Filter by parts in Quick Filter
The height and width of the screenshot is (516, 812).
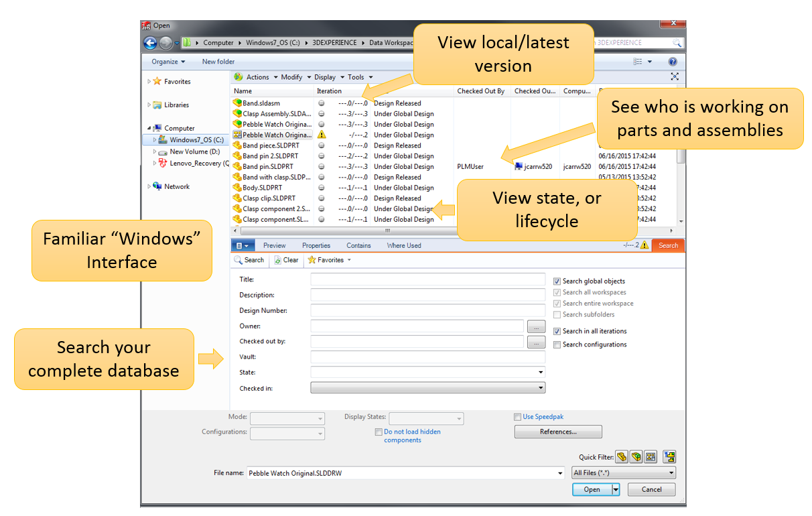(622, 457)
